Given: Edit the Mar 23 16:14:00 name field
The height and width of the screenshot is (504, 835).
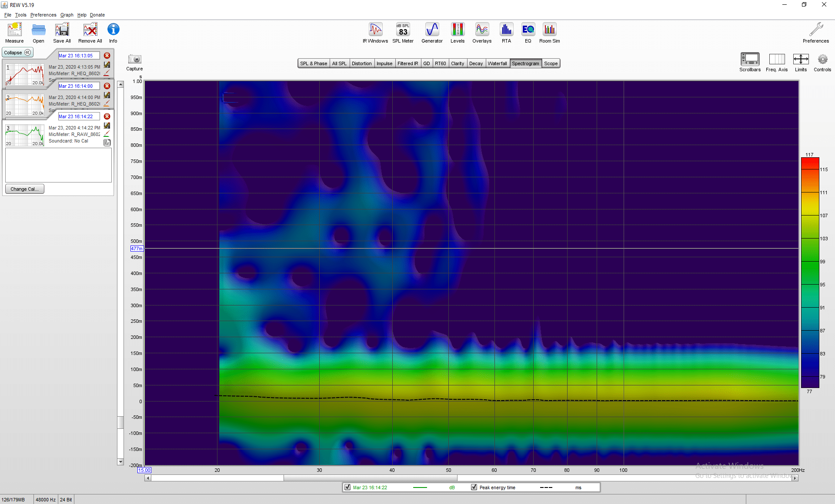Looking at the screenshot, I should tap(79, 86).
